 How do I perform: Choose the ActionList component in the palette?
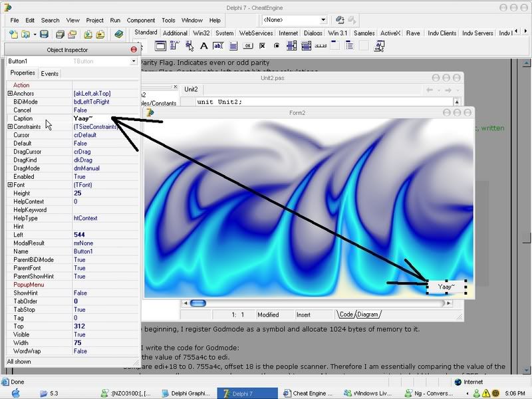click(379, 46)
